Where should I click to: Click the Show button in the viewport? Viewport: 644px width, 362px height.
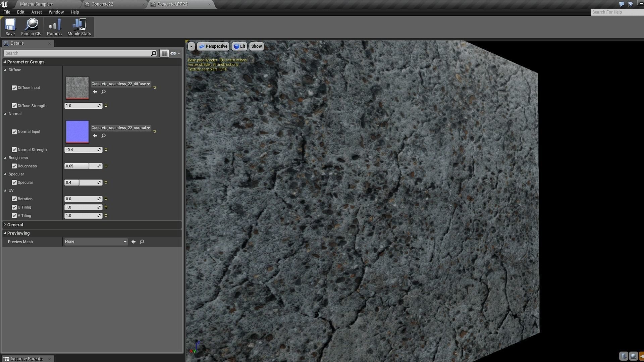256,46
